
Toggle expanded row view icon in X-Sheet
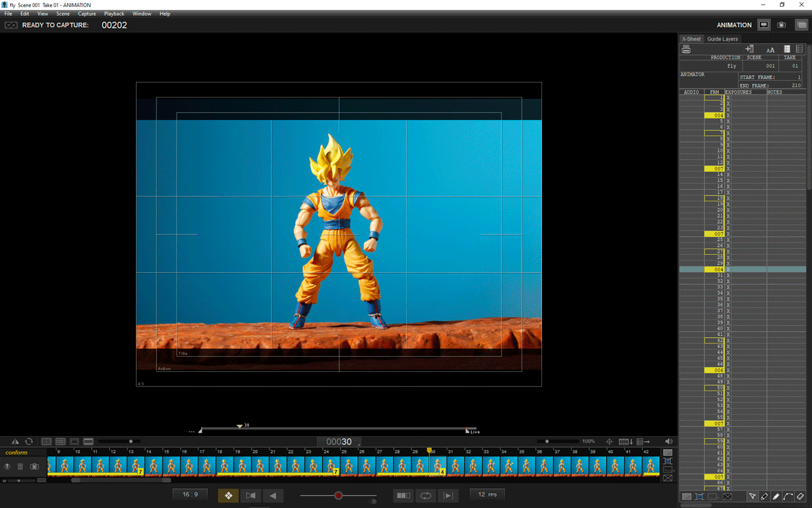tap(800, 49)
